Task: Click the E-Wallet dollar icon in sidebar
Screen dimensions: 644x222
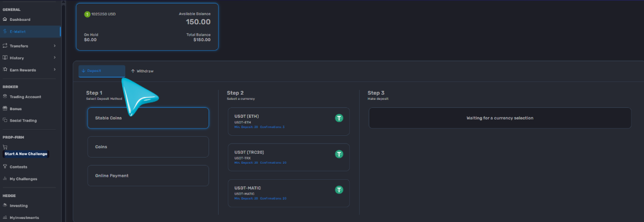Action: click(x=5, y=31)
